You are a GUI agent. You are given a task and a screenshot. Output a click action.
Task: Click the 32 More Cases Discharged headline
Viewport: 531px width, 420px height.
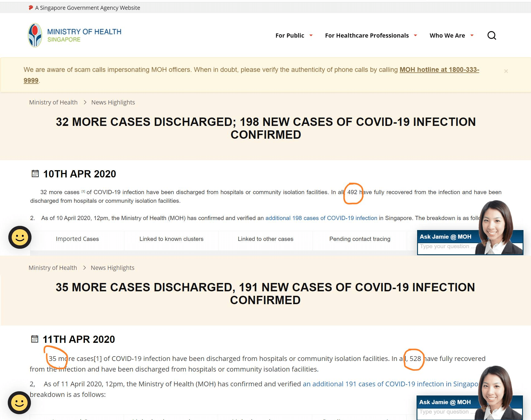click(266, 128)
